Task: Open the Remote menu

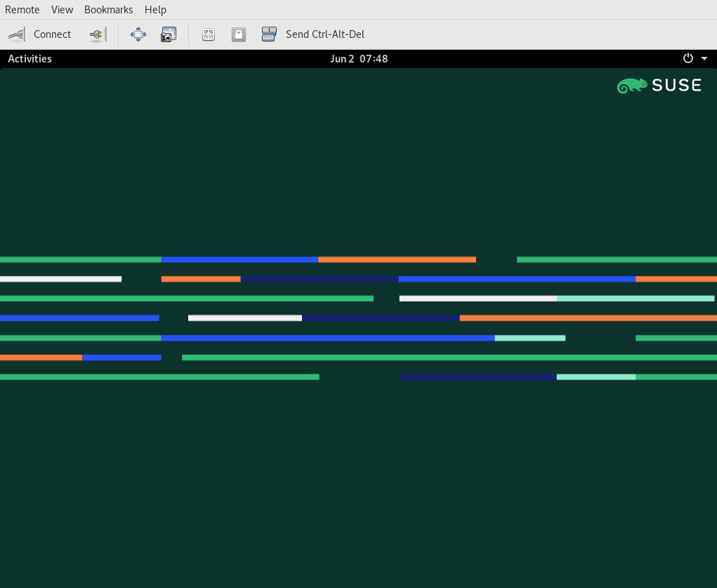Action: pos(22,10)
